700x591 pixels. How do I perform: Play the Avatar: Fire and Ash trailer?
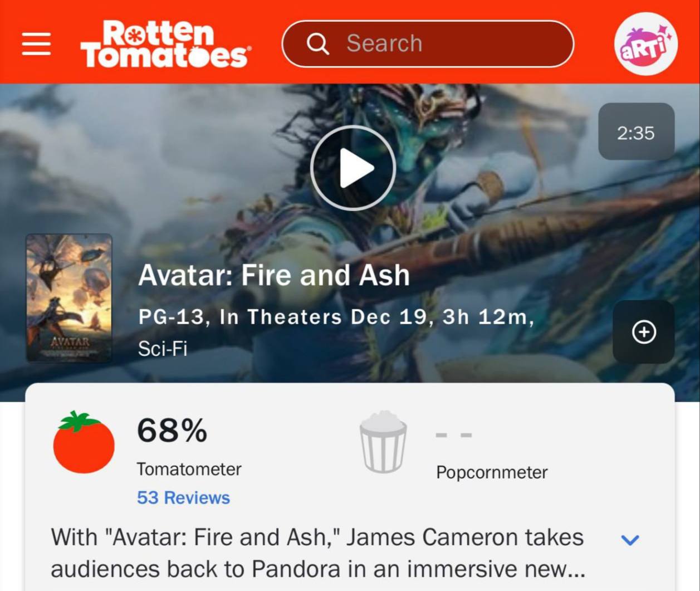tap(353, 168)
